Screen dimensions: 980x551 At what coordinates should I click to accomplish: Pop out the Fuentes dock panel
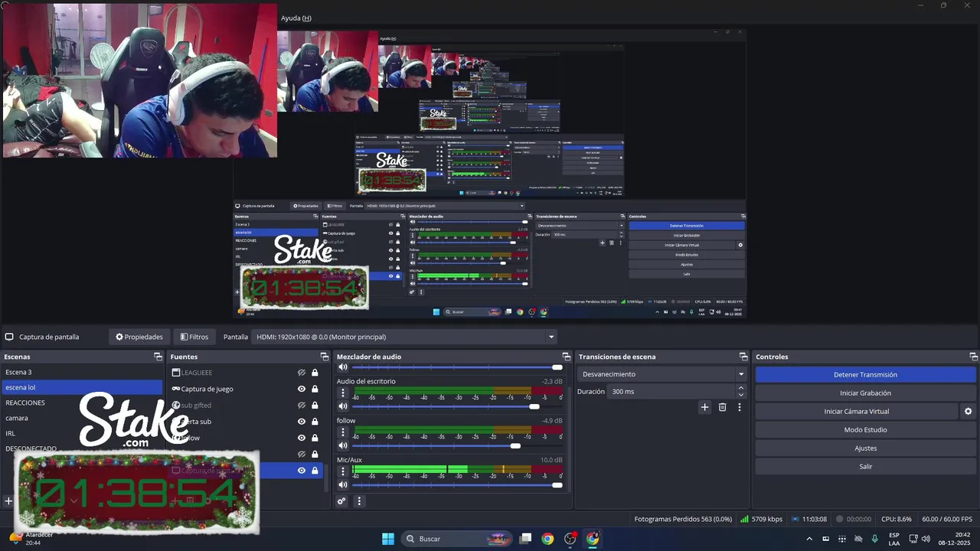pyautogui.click(x=324, y=357)
